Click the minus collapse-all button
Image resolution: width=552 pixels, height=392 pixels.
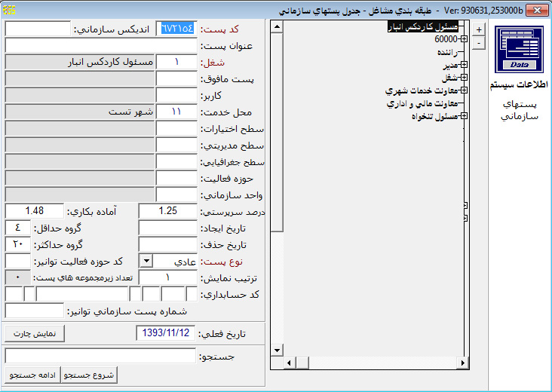pos(479,44)
